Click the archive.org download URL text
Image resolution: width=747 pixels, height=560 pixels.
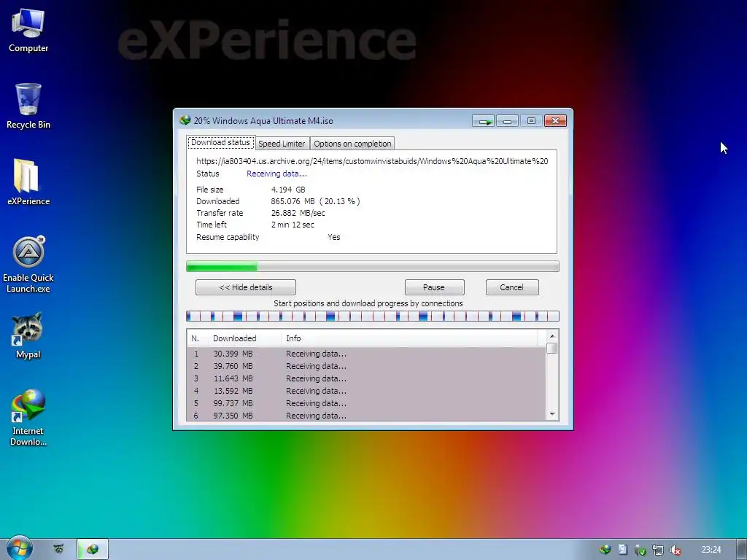372,161
